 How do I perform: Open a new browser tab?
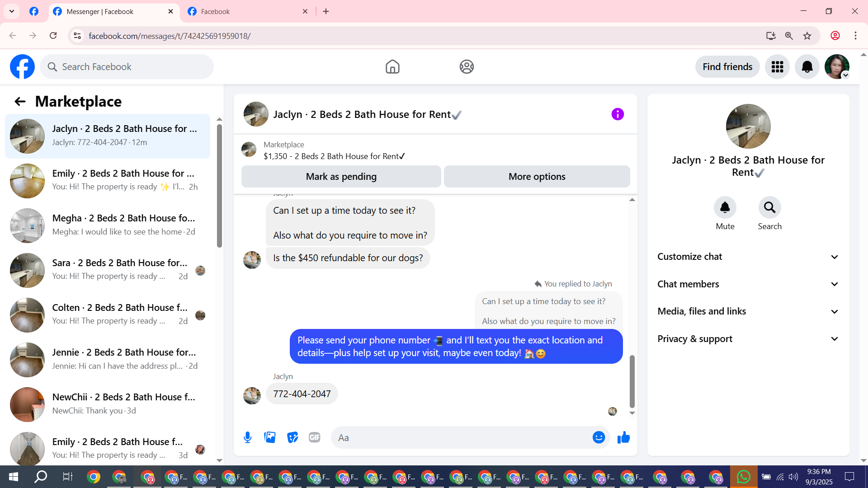[326, 12]
